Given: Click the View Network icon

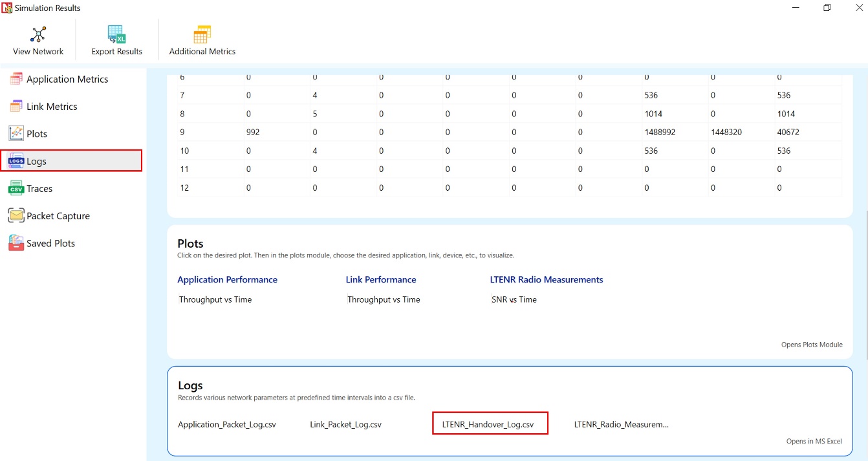Looking at the screenshot, I should coord(38,35).
